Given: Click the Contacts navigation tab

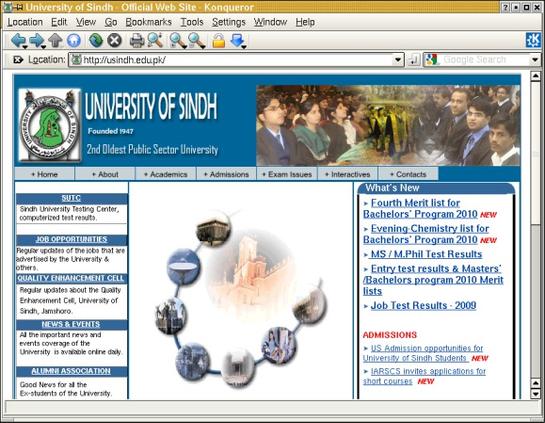Looking at the screenshot, I should [x=408, y=174].
